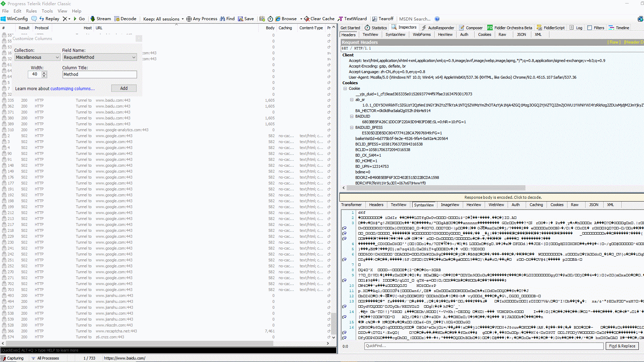The image size is (644, 362).
Task: Collapse the BAIDUID cookie node
Action: [x=352, y=116]
